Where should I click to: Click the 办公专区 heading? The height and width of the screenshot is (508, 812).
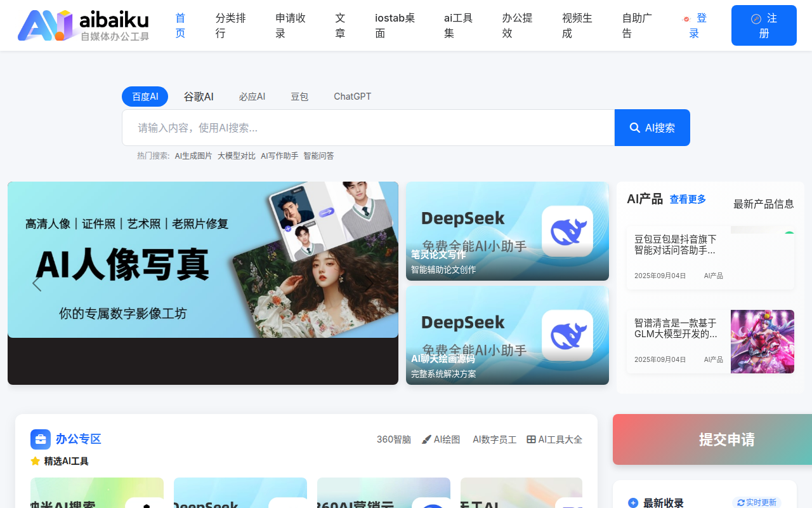[x=79, y=439]
